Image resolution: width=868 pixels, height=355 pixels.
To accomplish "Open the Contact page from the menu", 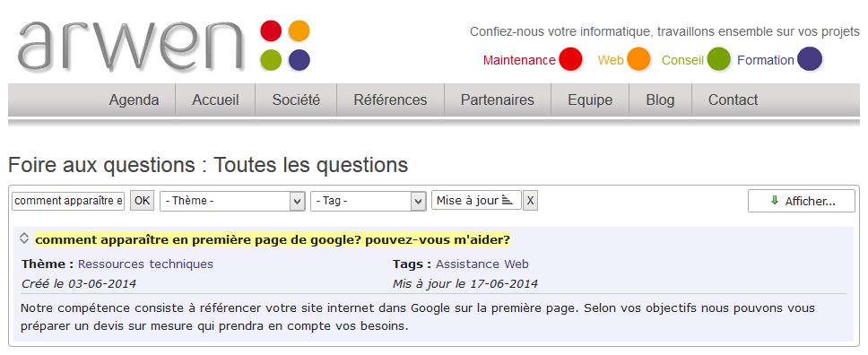I will click(x=733, y=100).
